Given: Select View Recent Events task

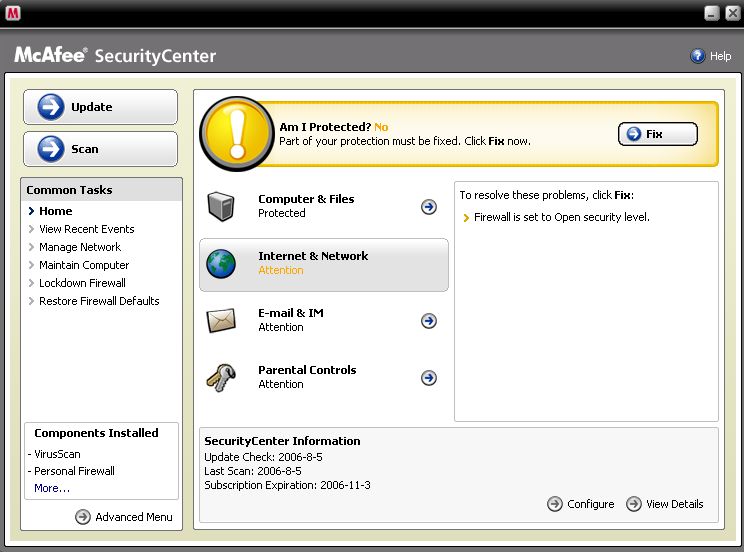Looking at the screenshot, I should tap(86, 229).
